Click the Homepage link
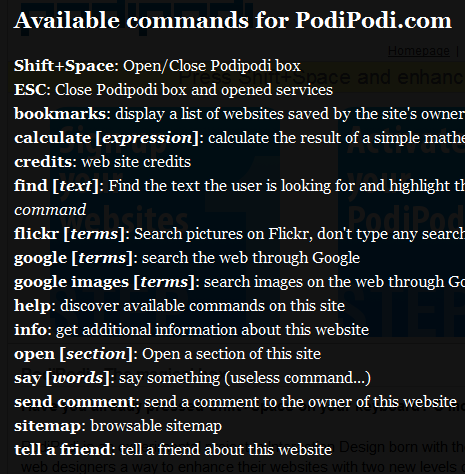The height and width of the screenshot is (474, 465). pyautogui.click(x=419, y=51)
